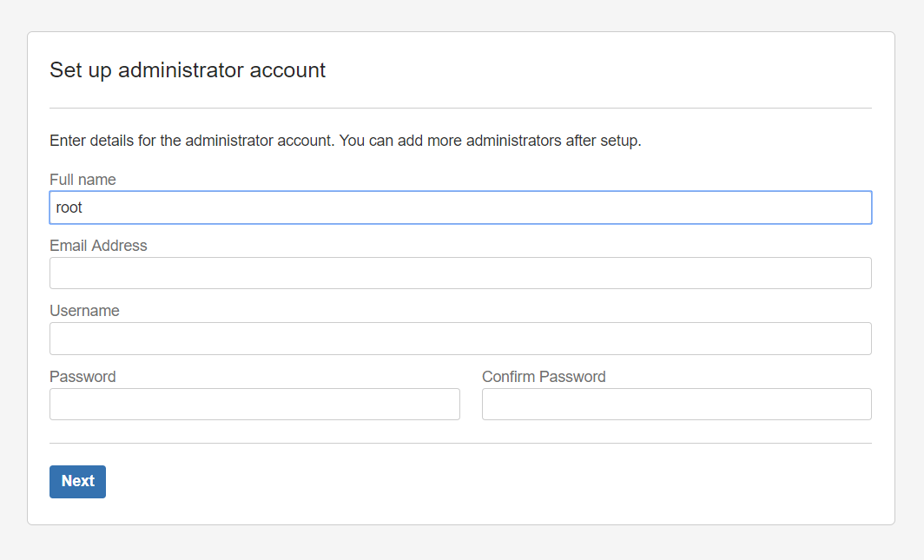Click the Next button

click(x=78, y=482)
